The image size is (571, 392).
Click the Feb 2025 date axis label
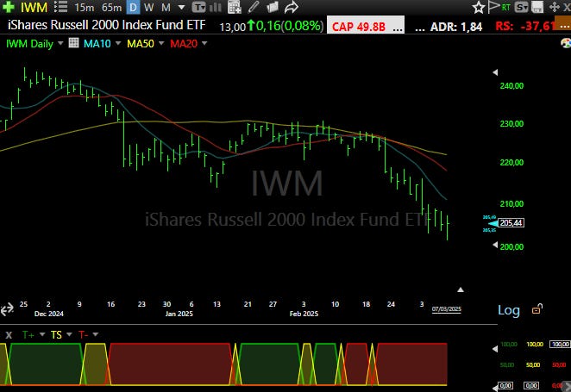pos(304,314)
